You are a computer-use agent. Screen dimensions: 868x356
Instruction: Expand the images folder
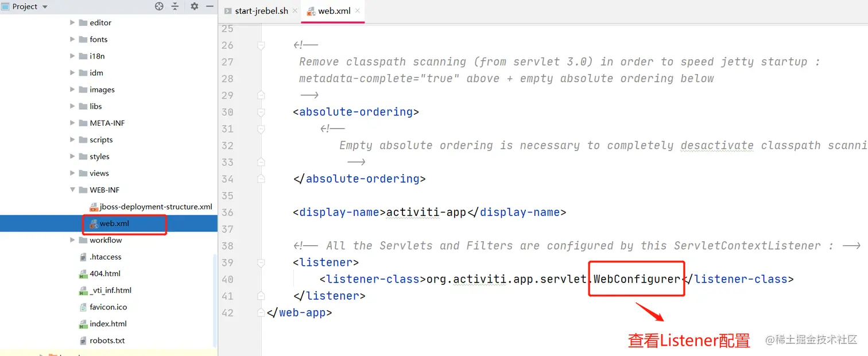(x=72, y=90)
